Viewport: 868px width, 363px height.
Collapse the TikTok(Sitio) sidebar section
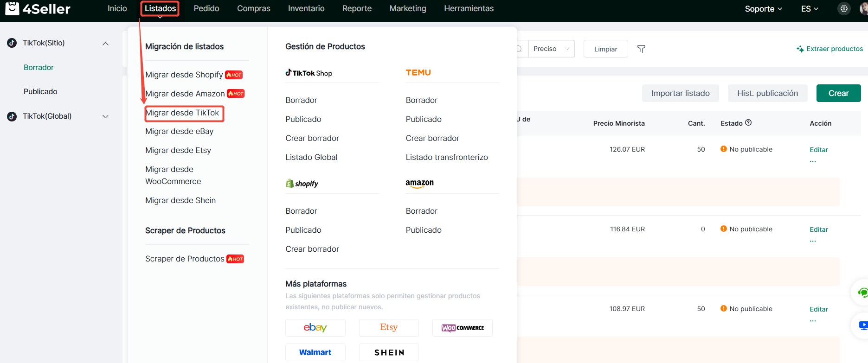pyautogui.click(x=105, y=43)
